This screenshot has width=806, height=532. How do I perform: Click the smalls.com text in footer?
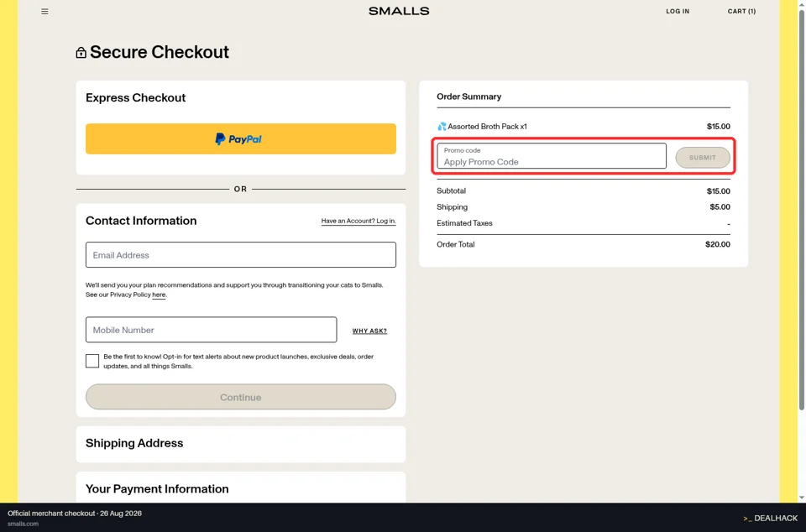click(x=24, y=524)
